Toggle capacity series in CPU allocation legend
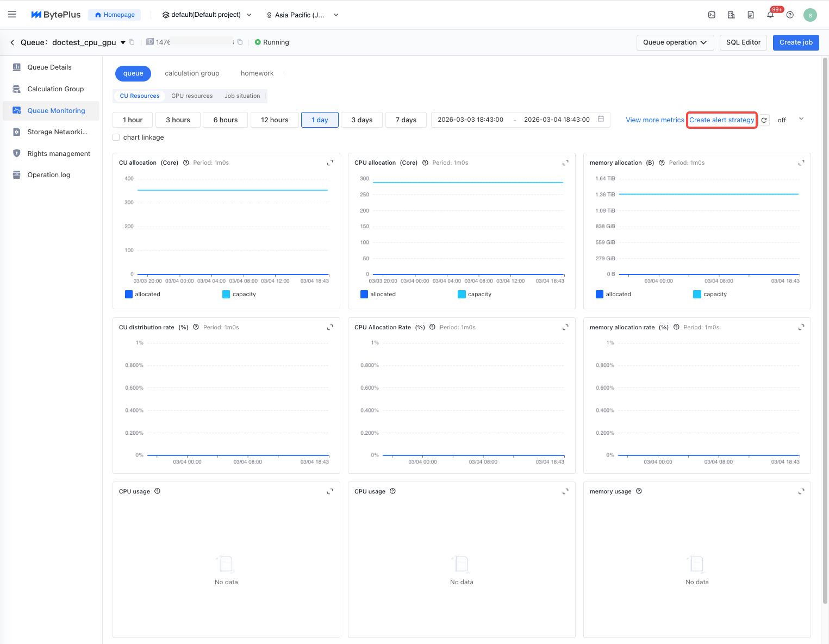 pos(474,294)
